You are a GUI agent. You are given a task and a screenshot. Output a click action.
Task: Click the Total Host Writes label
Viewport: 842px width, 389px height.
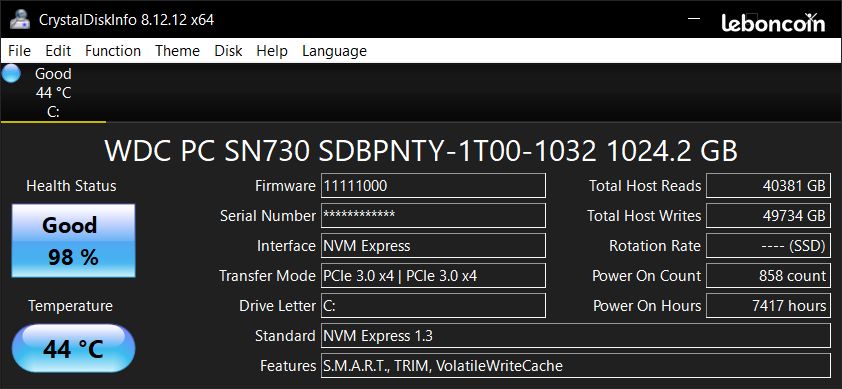point(644,216)
